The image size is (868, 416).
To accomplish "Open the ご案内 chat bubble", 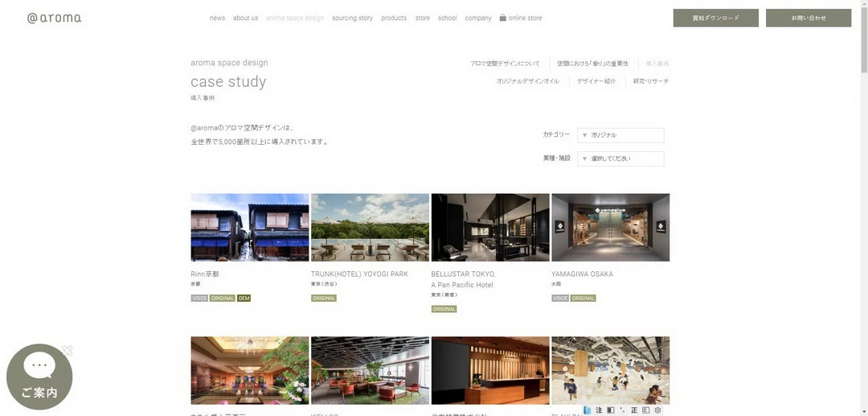I will coord(39,377).
